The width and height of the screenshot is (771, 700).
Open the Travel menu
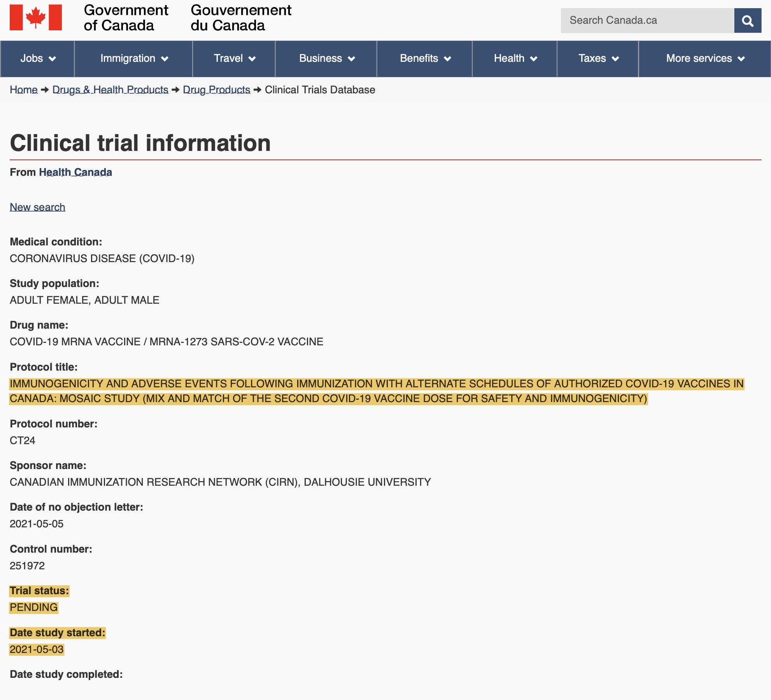click(x=234, y=58)
